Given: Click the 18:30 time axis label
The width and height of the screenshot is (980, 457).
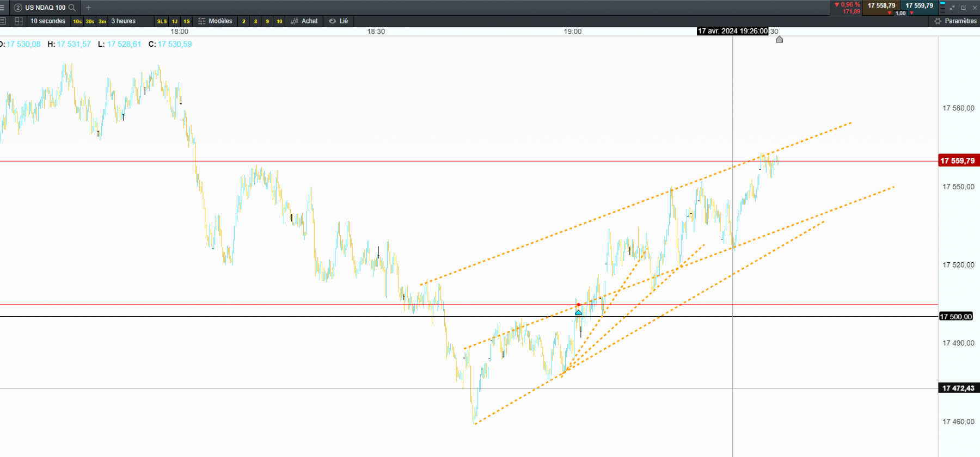Looking at the screenshot, I should (376, 32).
